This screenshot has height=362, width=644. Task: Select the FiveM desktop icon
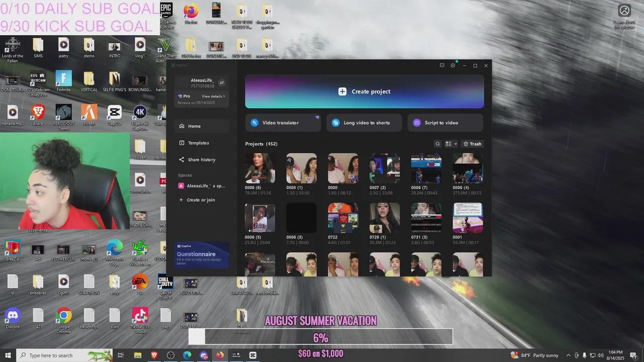pyautogui.click(x=89, y=115)
